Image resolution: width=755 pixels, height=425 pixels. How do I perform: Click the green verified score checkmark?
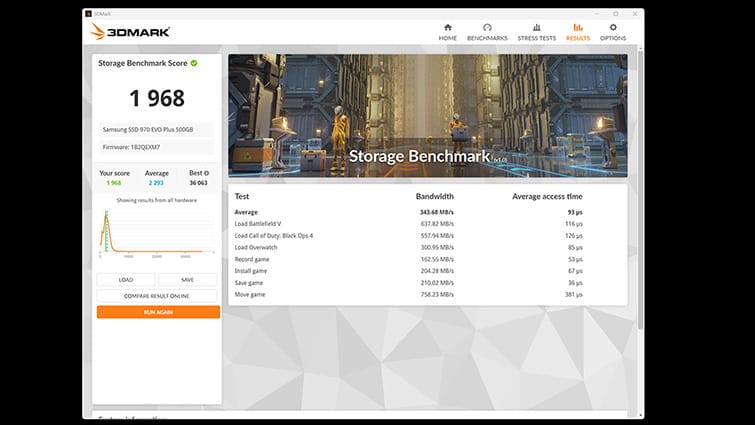point(194,63)
